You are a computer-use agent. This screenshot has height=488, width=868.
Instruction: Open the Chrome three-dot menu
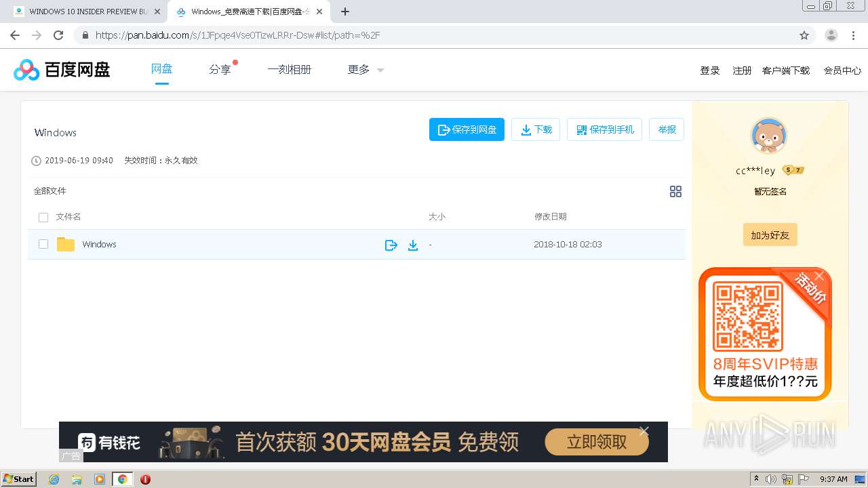(852, 35)
